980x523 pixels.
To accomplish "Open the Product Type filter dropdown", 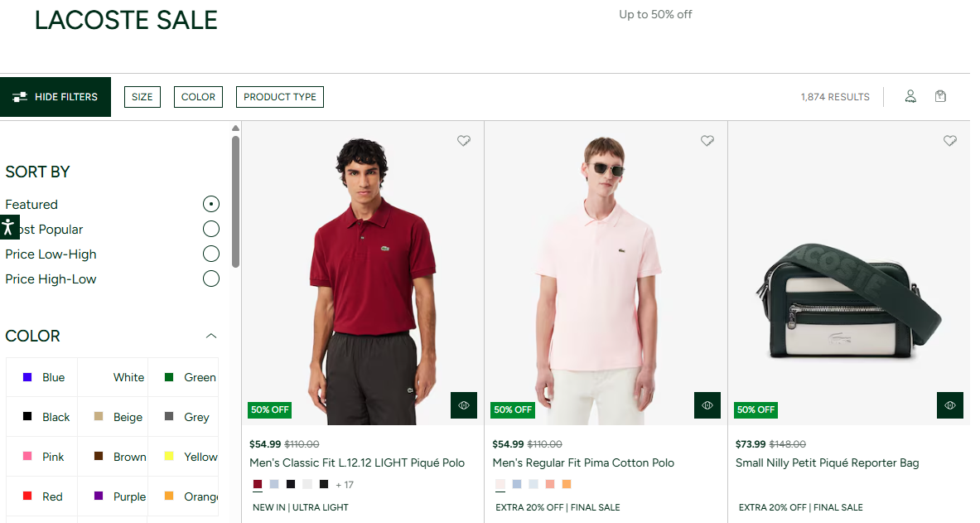I will tap(280, 97).
